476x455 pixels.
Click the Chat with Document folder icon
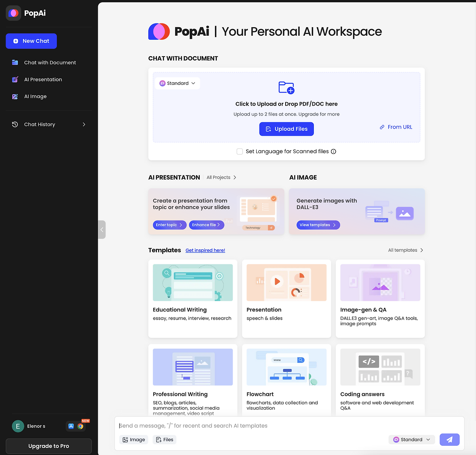pyautogui.click(x=15, y=62)
